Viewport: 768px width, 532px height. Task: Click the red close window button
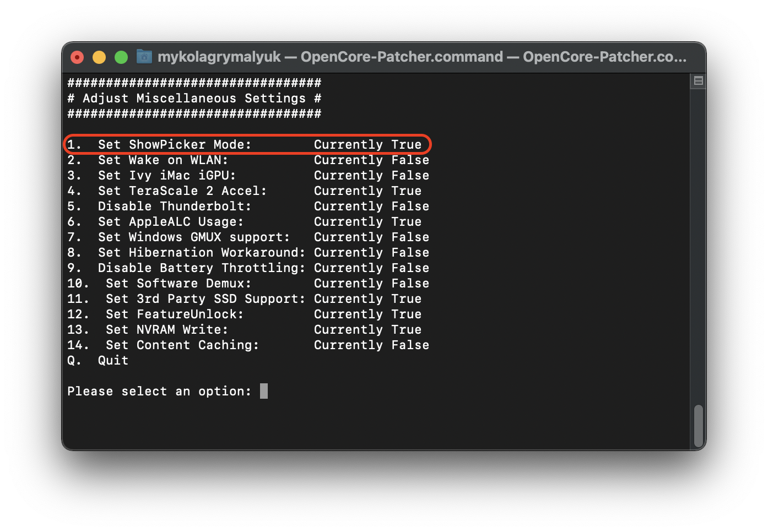coord(77,57)
